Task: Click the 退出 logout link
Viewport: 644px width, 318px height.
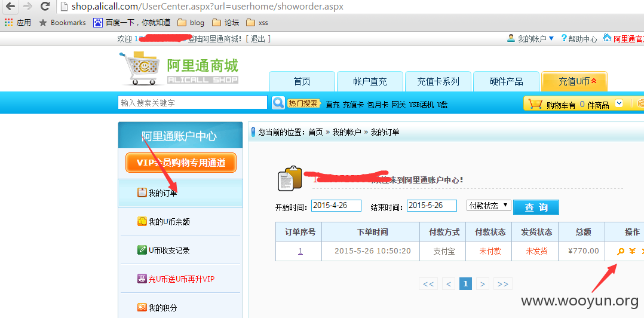Action: point(258,39)
